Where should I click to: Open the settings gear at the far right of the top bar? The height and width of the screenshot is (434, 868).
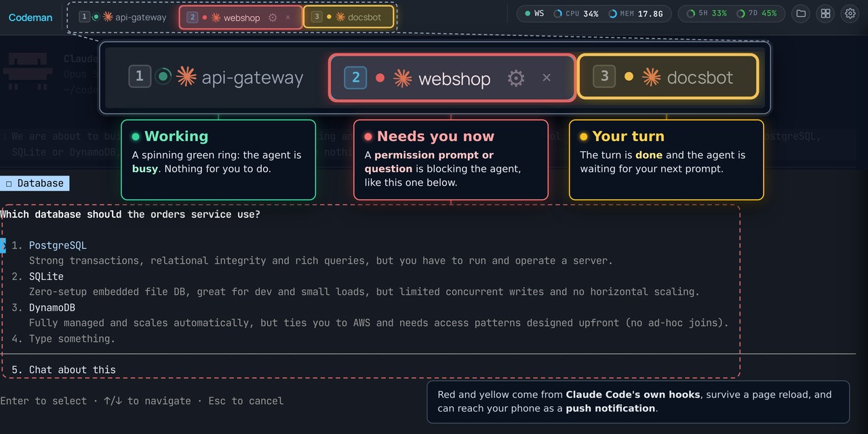850,14
